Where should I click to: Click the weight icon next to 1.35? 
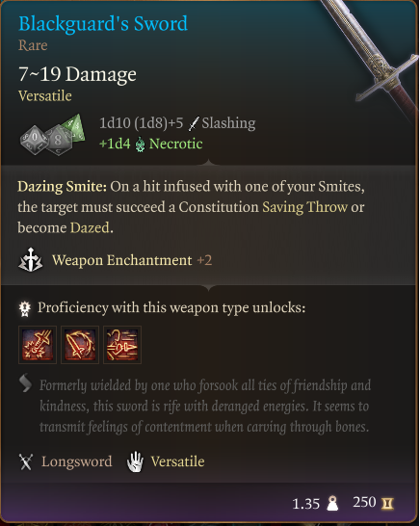tap(332, 503)
